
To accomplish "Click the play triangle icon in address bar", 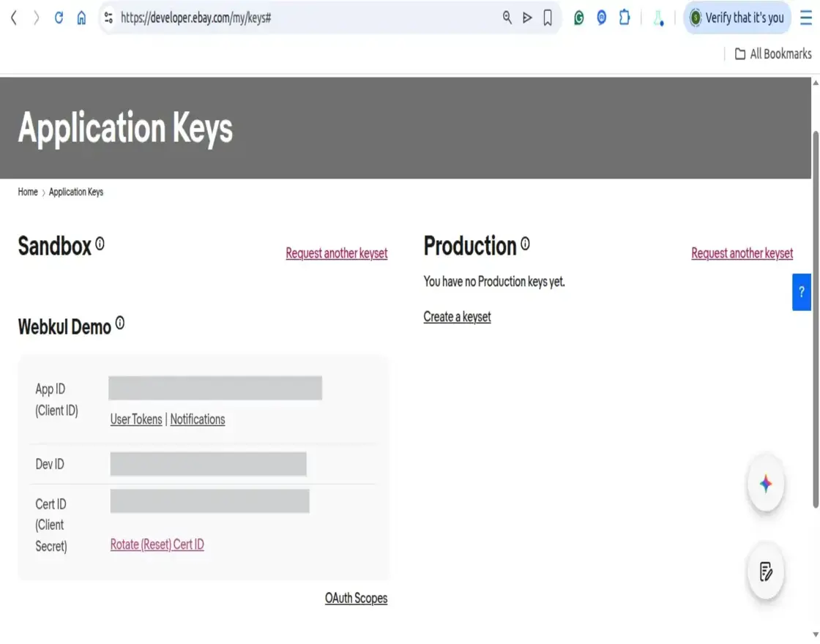I will pyautogui.click(x=527, y=18).
